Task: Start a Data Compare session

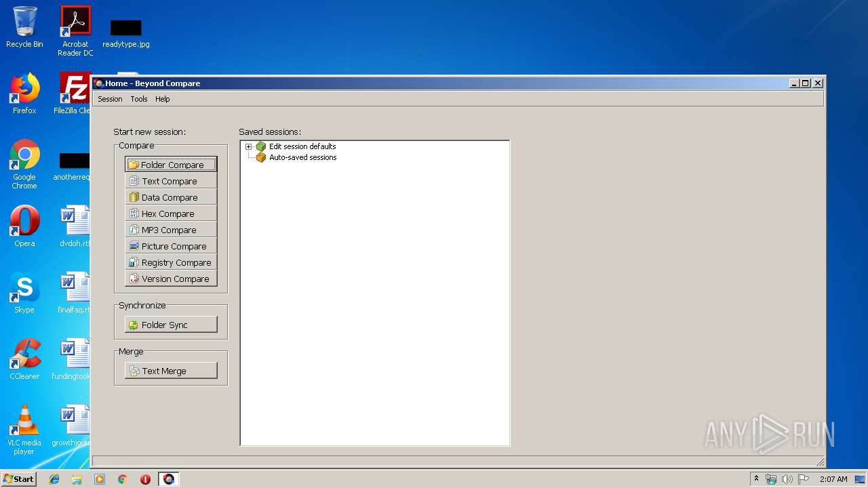Action: pos(171,197)
